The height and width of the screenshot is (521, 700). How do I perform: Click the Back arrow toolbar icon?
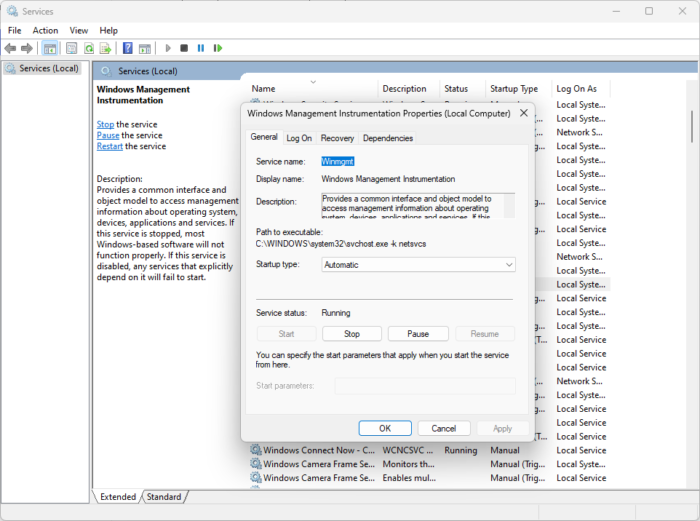pyautogui.click(x=10, y=48)
